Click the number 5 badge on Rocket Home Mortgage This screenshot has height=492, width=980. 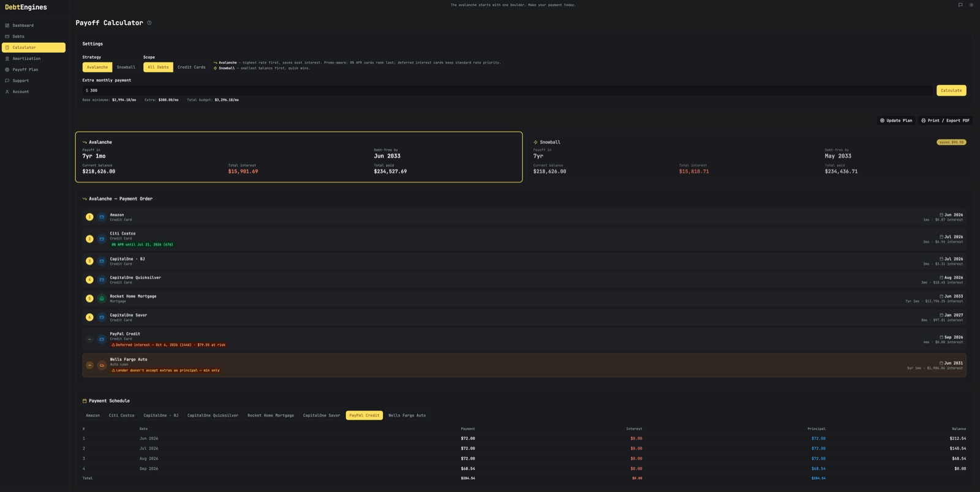coord(89,298)
